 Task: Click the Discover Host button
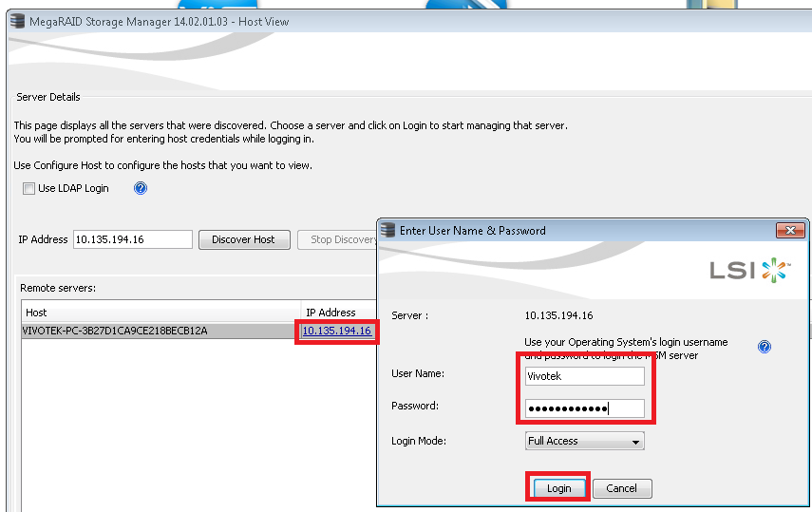click(x=244, y=239)
